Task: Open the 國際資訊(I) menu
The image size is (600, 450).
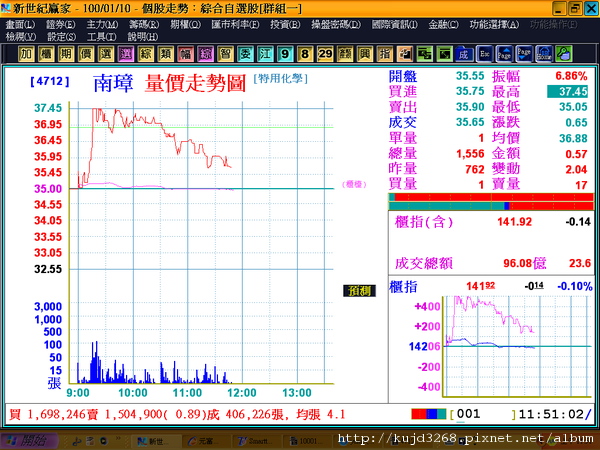Action: [395, 24]
